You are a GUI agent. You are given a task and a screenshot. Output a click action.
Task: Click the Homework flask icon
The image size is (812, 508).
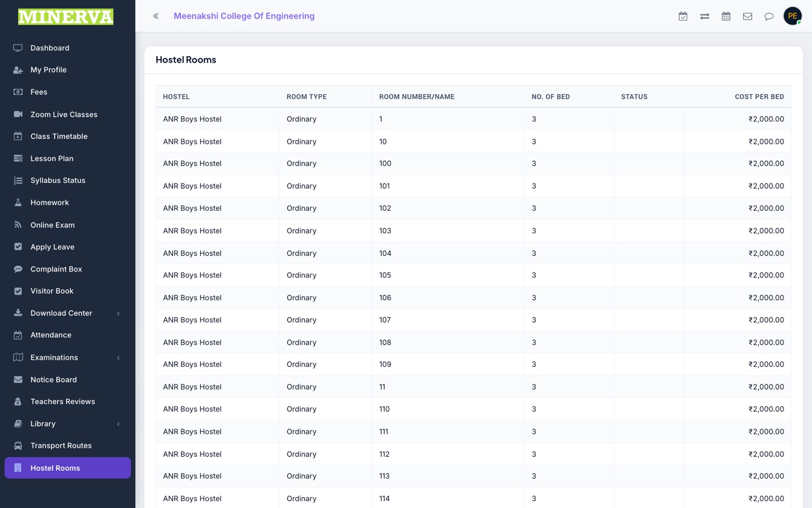pyautogui.click(x=18, y=203)
